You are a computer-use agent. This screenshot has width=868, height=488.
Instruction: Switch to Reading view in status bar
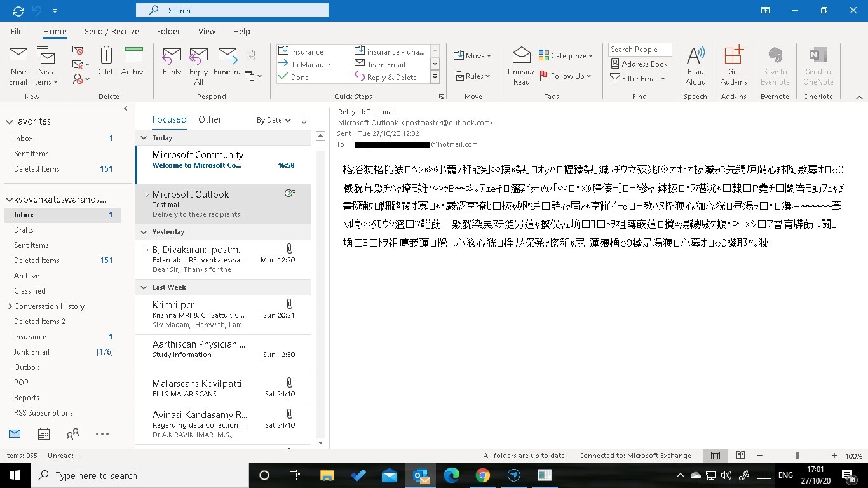pyautogui.click(x=740, y=456)
